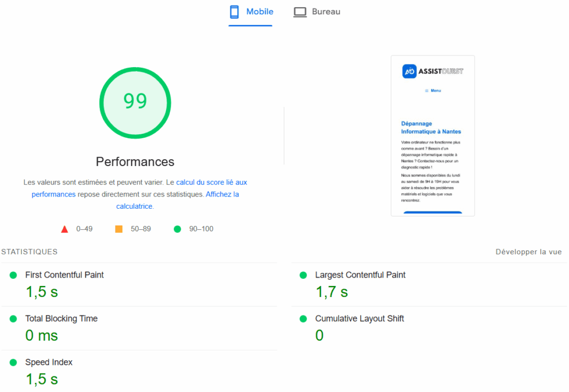Click the Mobile phone icon
The width and height of the screenshot is (569, 392).
point(234,12)
